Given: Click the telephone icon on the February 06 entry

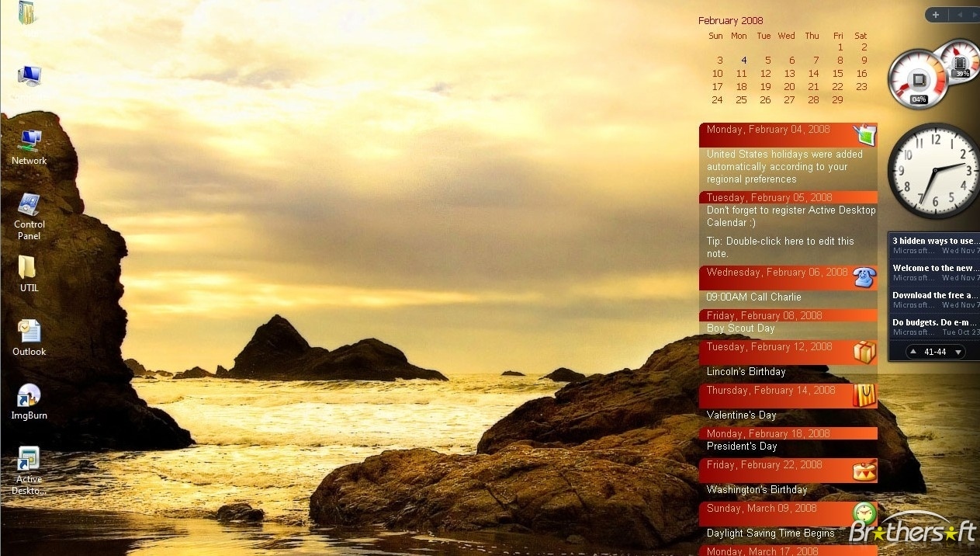Looking at the screenshot, I should [864, 277].
